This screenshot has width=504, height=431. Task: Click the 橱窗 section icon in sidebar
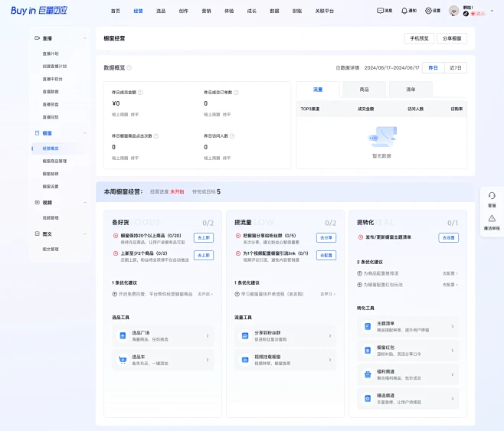pyautogui.click(x=37, y=133)
